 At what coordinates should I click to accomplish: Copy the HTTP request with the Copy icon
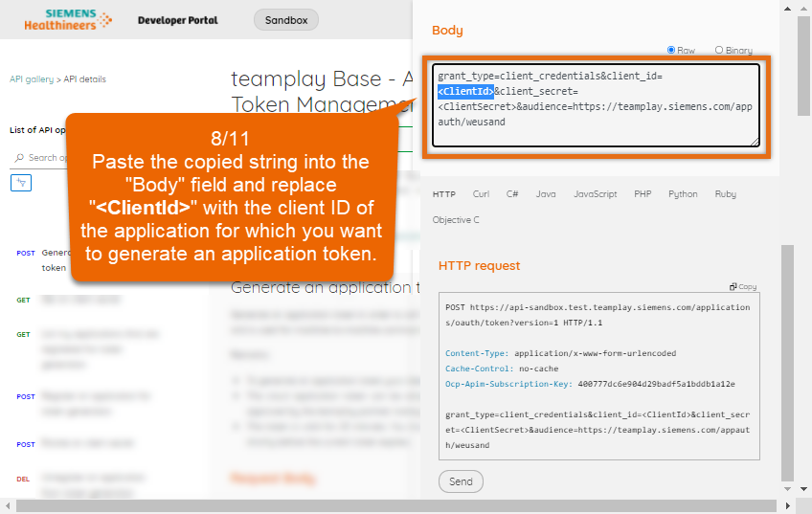[x=743, y=286]
